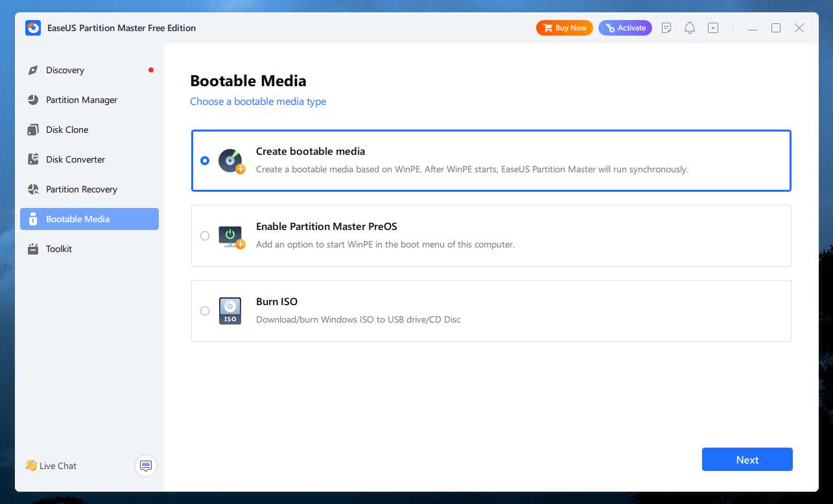This screenshot has height=504, width=833.
Task: Click the Enable Partition Master PreOS title
Action: 327,226
